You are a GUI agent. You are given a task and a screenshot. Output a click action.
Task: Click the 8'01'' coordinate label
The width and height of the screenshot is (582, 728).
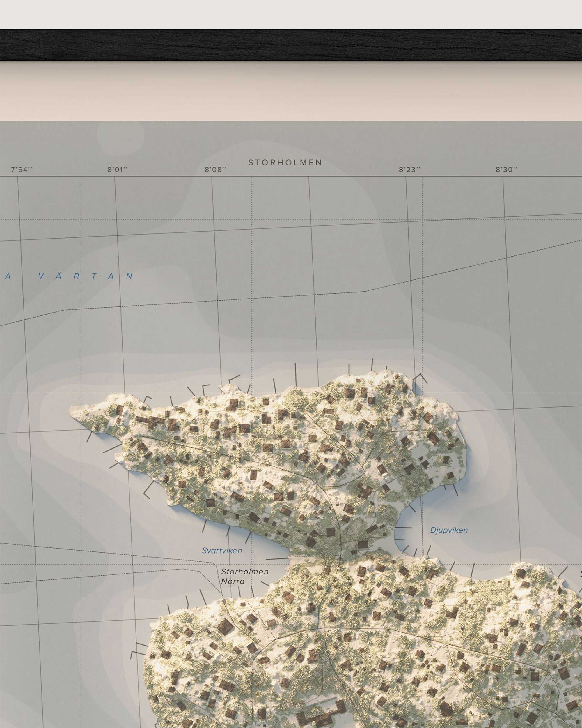117,170
